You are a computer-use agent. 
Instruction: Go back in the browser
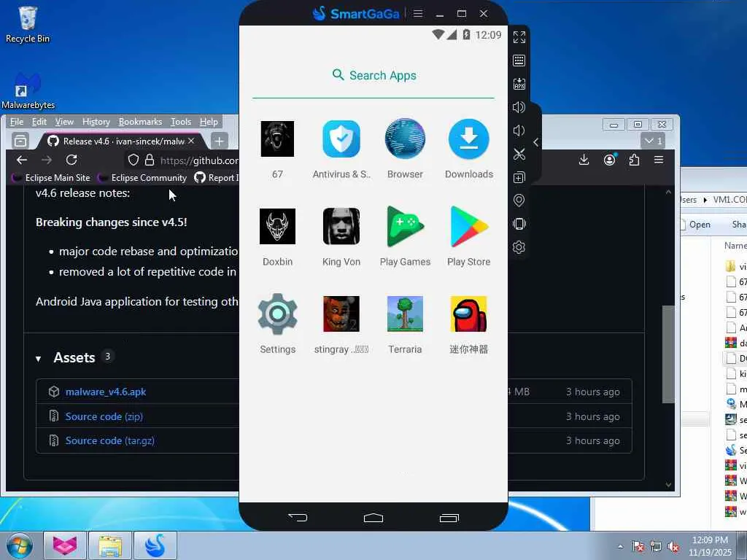[x=22, y=160]
